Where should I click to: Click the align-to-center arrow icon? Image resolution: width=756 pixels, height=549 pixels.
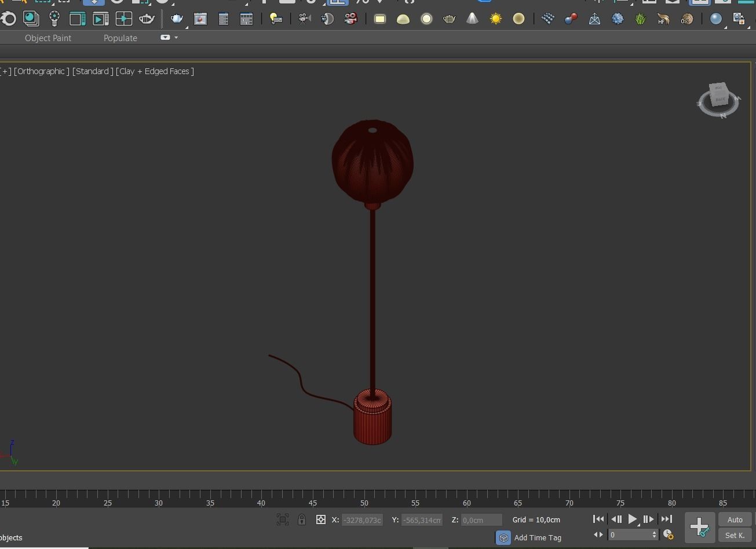point(123,19)
